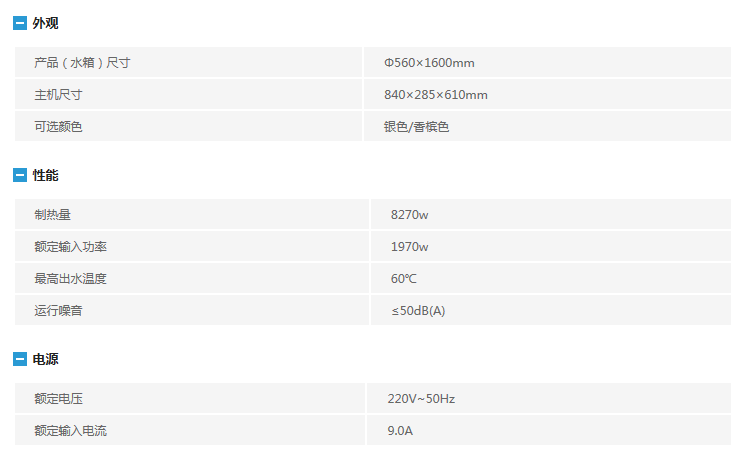Click the 8270w heating capacity value
737x464 pixels.
pyautogui.click(x=410, y=215)
